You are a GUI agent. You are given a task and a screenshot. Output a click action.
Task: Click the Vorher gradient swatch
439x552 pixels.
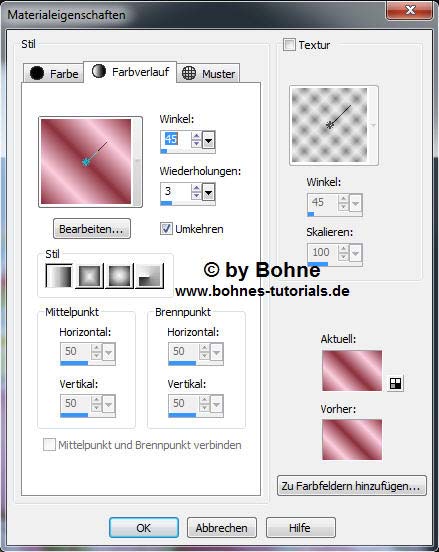click(x=352, y=440)
